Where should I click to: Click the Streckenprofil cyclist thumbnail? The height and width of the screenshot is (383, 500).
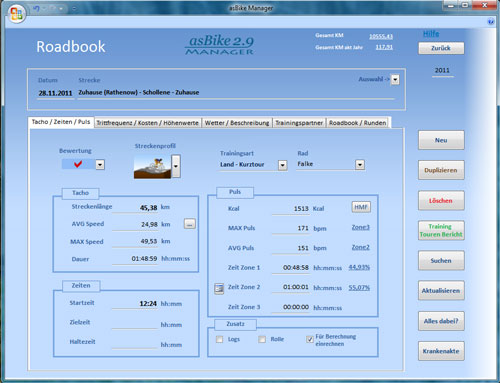point(153,166)
